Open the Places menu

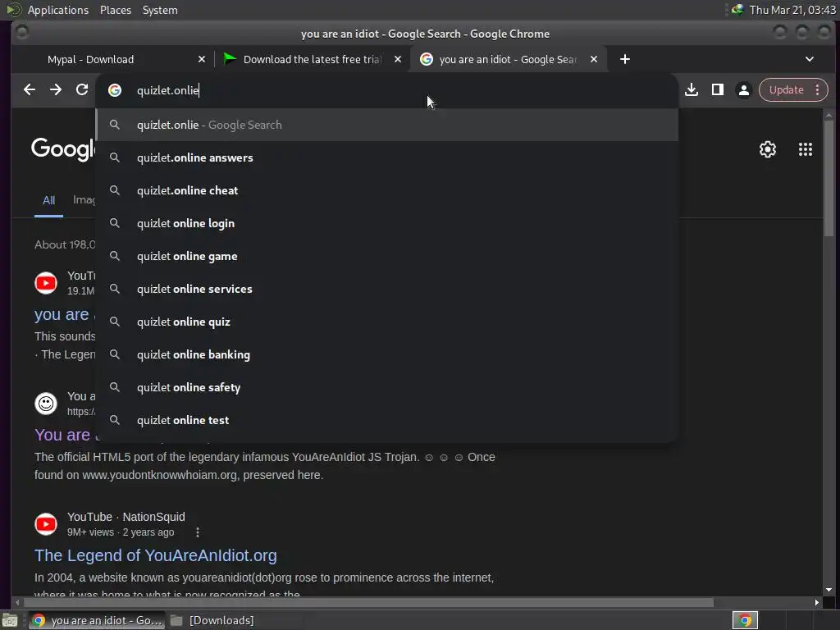115,10
